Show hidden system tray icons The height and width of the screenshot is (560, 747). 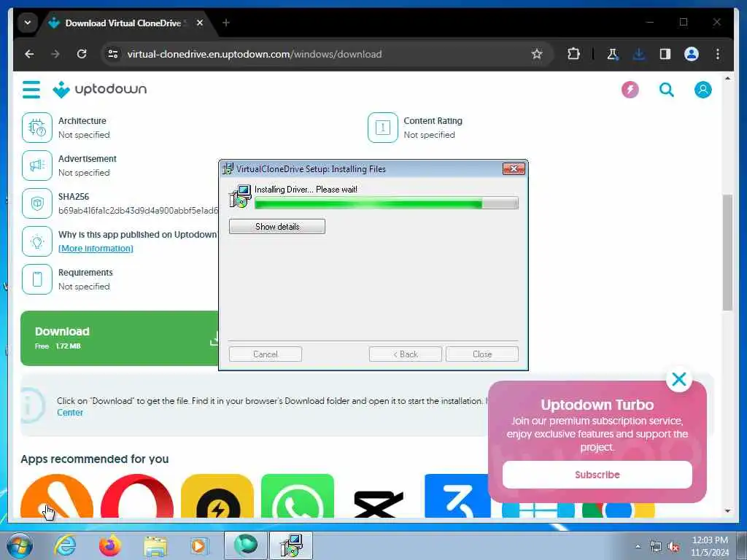click(638, 546)
